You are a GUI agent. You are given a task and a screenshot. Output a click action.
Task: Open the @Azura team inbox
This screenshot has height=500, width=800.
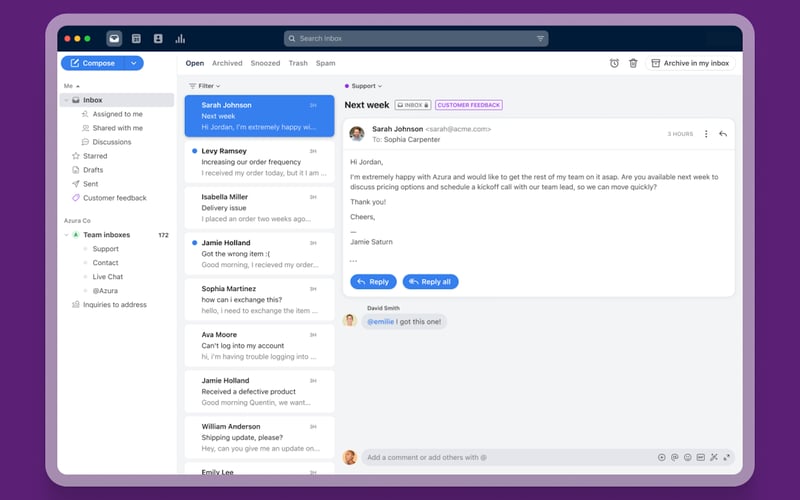point(105,290)
